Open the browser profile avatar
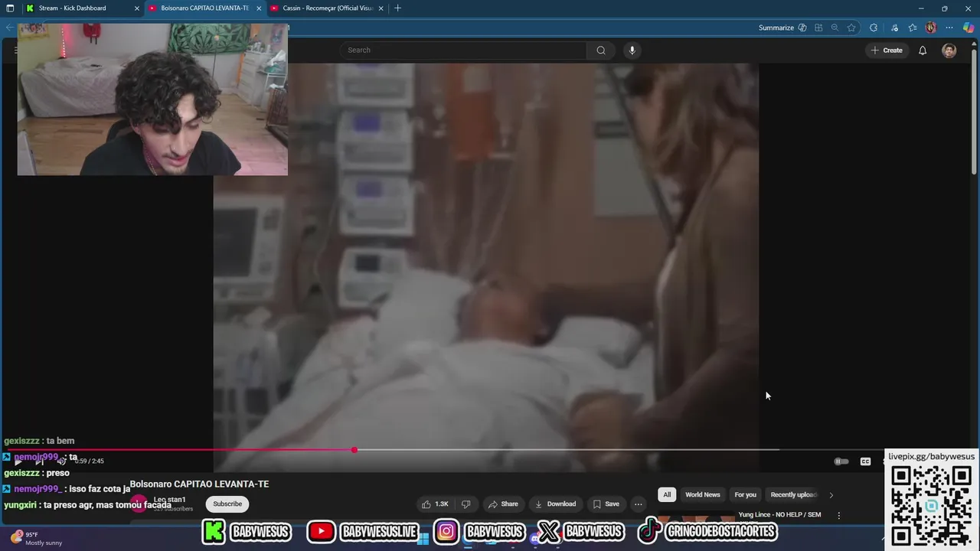 point(931,28)
